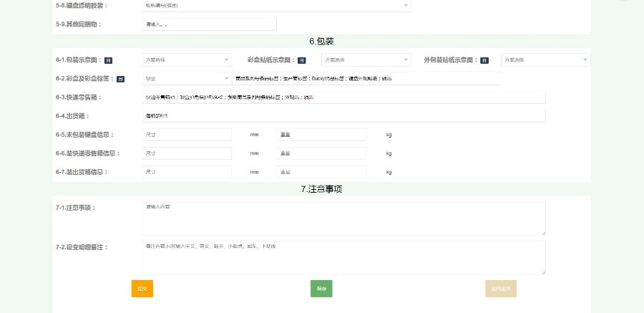Click the 尺寸 field for 6-6.装快递零售箱信息
644x313 pixels.
(x=187, y=153)
